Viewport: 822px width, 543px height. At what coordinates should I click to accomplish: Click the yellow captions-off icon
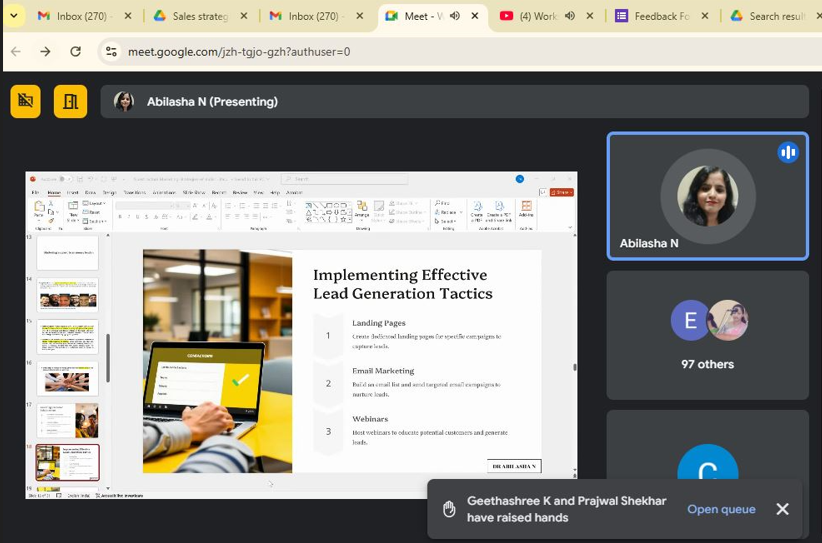[25, 101]
